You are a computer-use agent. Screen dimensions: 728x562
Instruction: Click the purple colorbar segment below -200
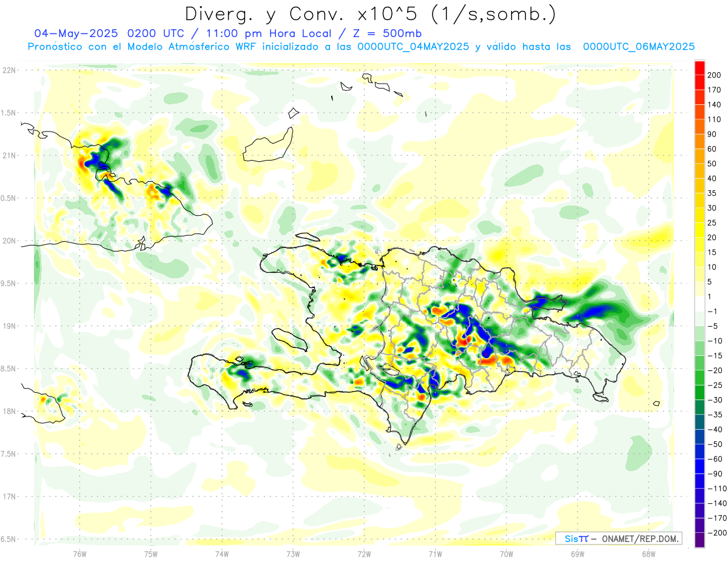pyautogui.click(x=699, y=540)
